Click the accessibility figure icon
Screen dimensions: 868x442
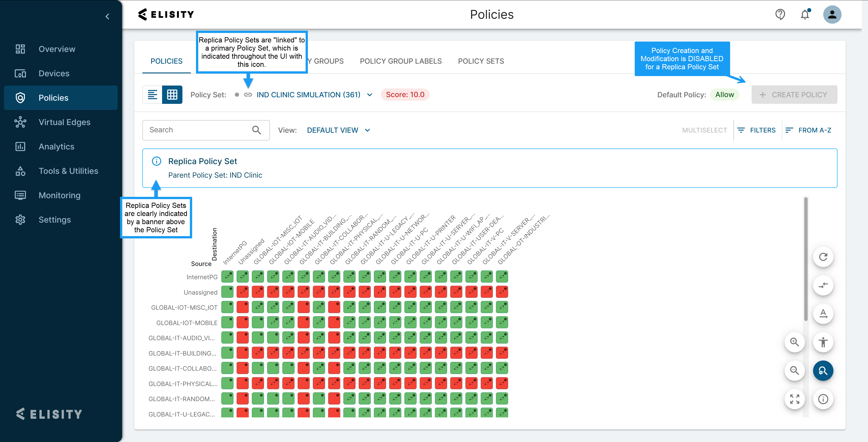823,342
